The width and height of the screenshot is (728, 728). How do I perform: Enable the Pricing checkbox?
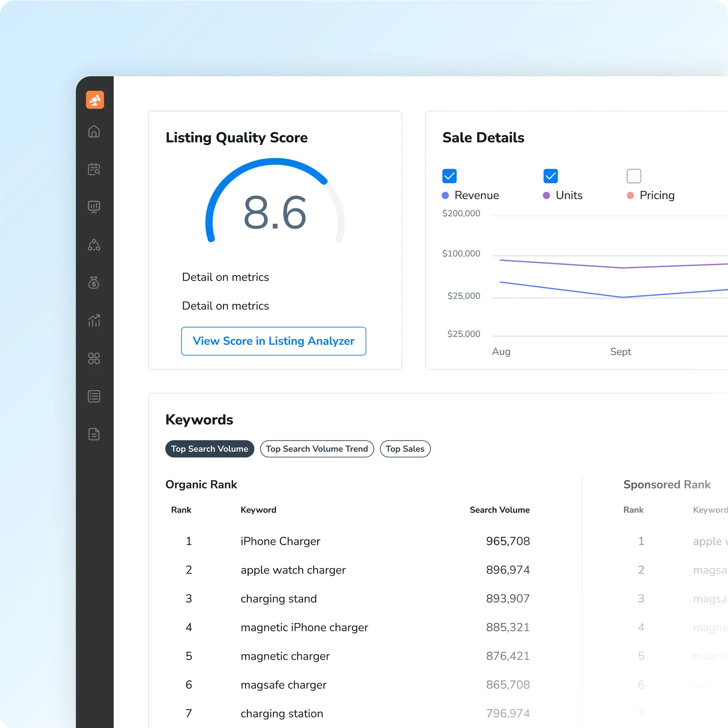pyautogui.click(x=633, y=176)
